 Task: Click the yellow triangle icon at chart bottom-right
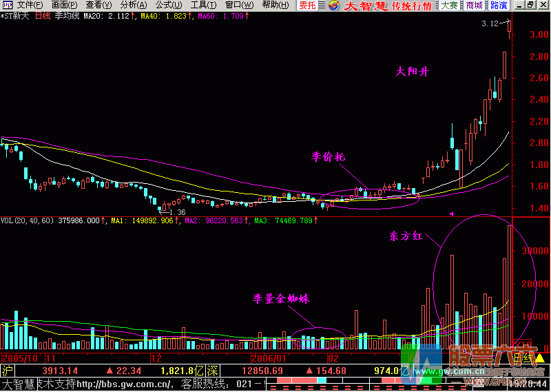[x=539, y=358]
